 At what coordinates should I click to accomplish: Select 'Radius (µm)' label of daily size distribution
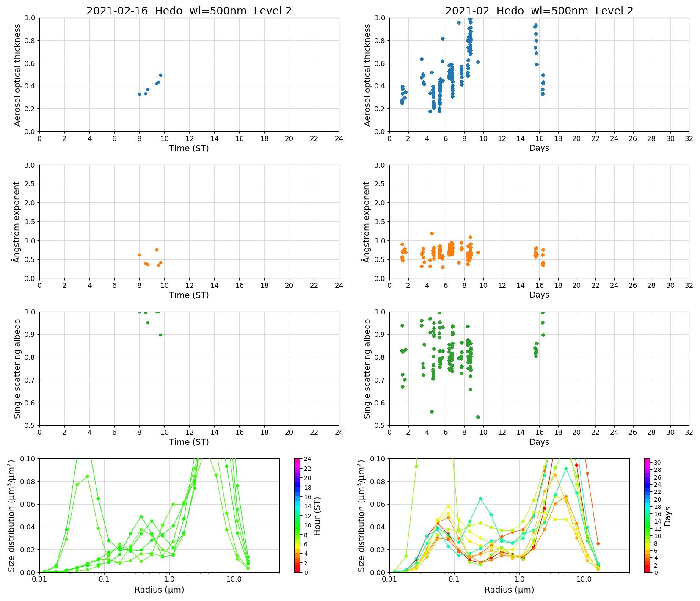click(x=159, y=590)
